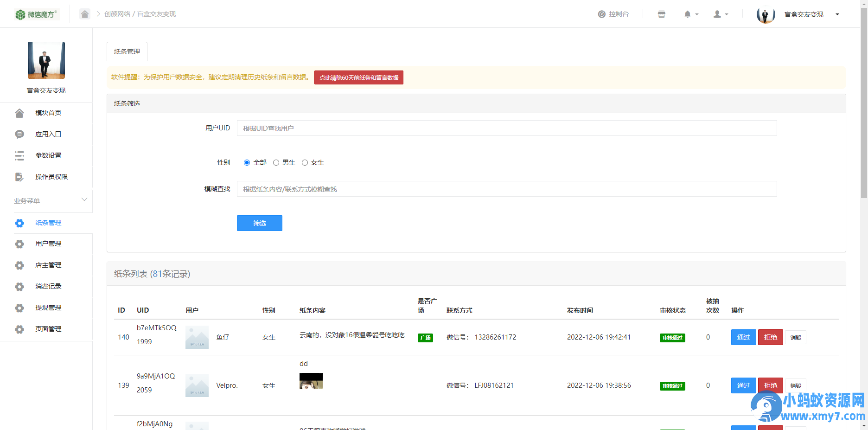Click 审核通过 status badge for ID 140

coord(672,338)
